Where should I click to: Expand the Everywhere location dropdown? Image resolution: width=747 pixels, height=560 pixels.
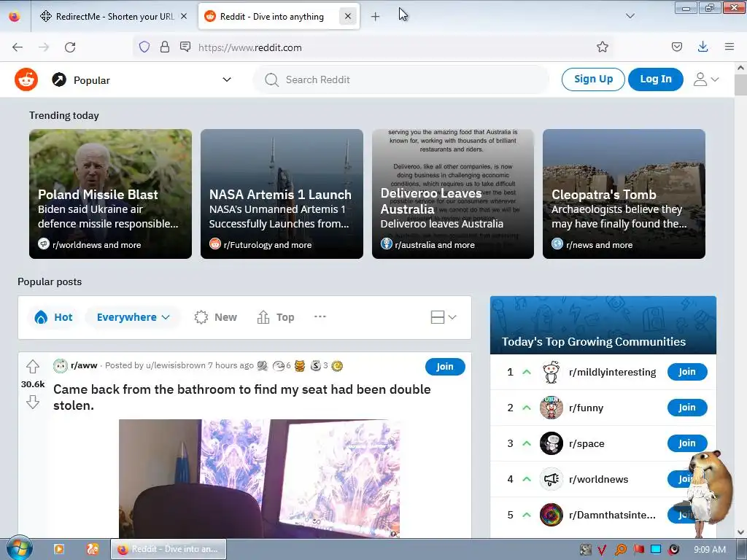[133, 317]
